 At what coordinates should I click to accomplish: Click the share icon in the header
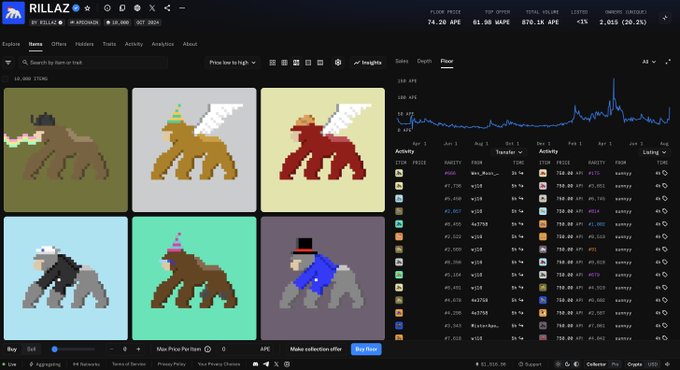(x=167, y=8)
